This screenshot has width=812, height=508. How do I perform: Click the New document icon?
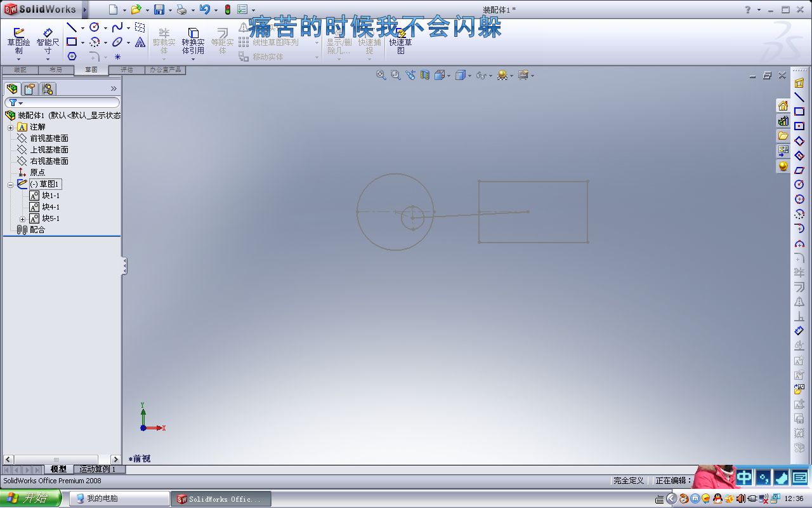click(113, 10)
